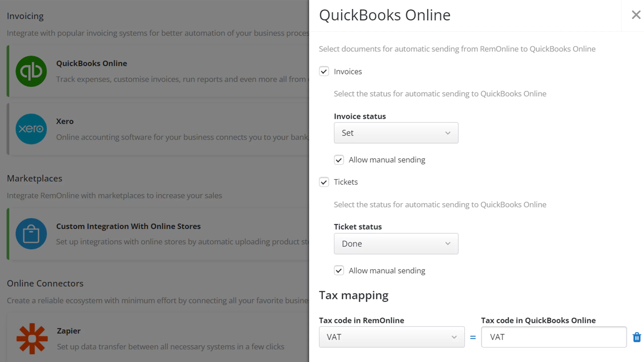This screenshot has width=644, height=362.
Task: Click the 'Tax code in QuickBooks Online' label
Action: pos(538,321)
